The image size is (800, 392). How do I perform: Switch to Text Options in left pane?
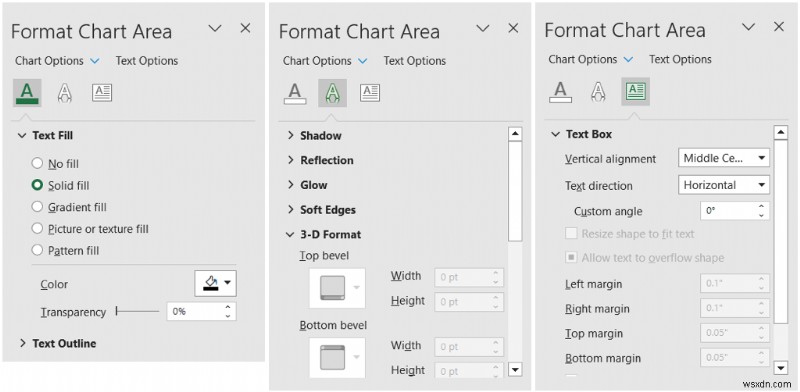click(x=147, y=61)
